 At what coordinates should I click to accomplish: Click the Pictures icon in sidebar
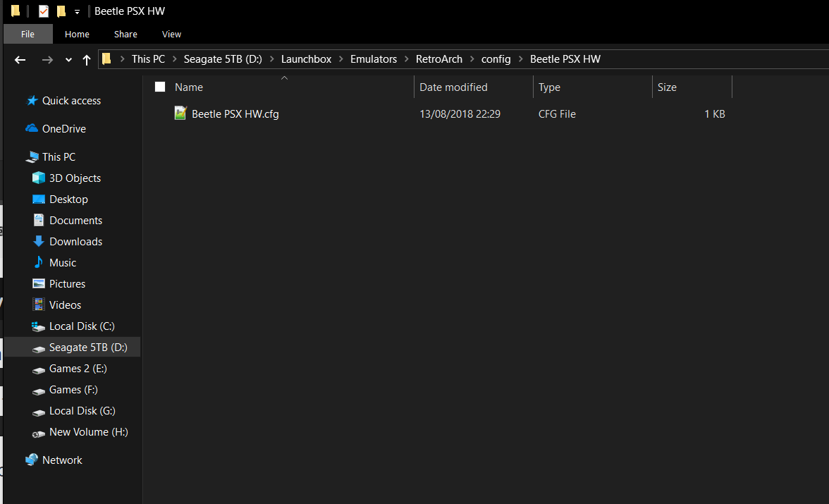pos(39,283)
